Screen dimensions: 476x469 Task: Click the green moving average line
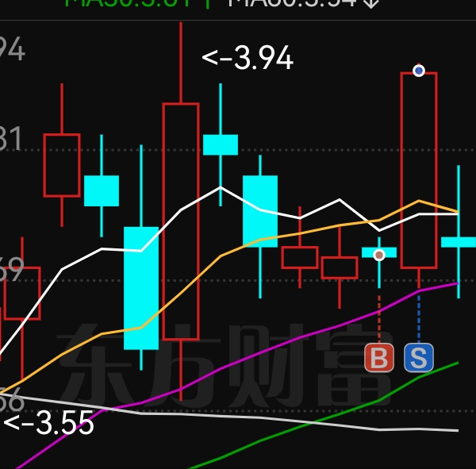point(379,400)
